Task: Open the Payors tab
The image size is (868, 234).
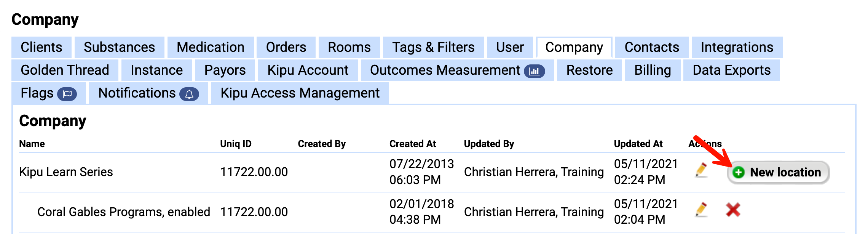Action: pyautogui.click(x=225, y=70)
